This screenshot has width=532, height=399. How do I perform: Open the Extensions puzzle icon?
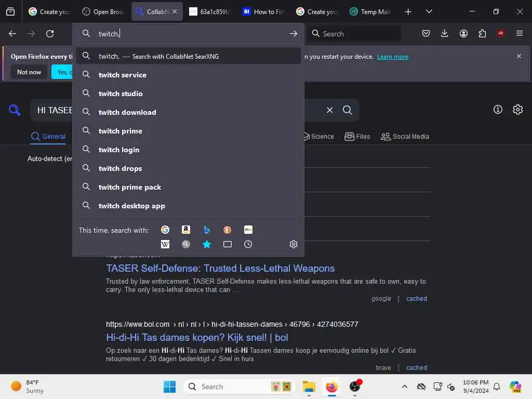pyautogui.click(x=482, y=33)
